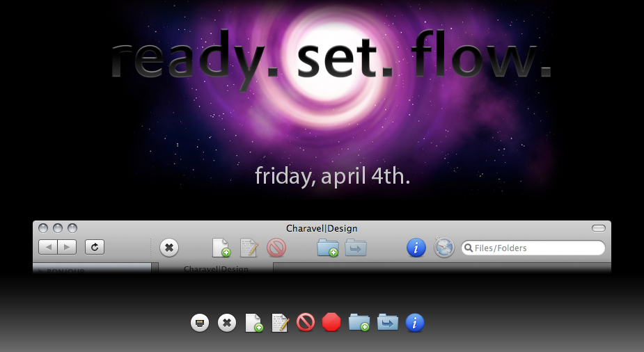
Task: Open the blue info button in window toolbar
Action: coord(416,248)
